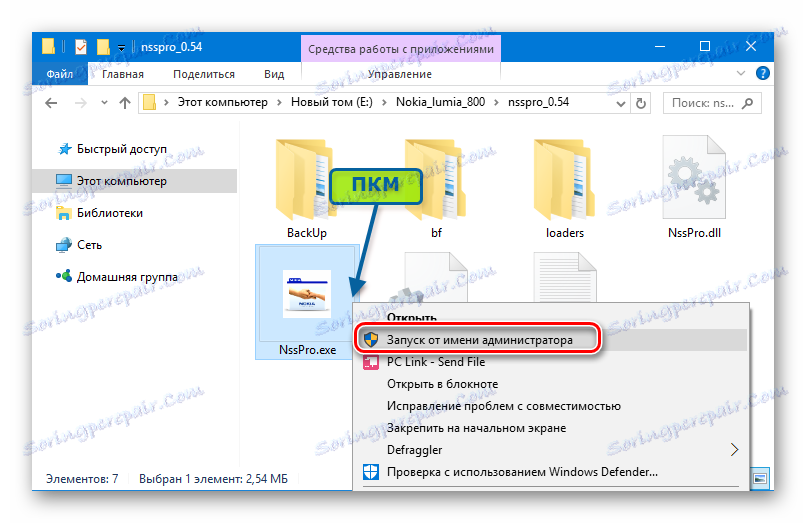The height and width of the screenshot is (523, 806).
Task: Click the Quick access star icon
Action: tap(65, 149)
